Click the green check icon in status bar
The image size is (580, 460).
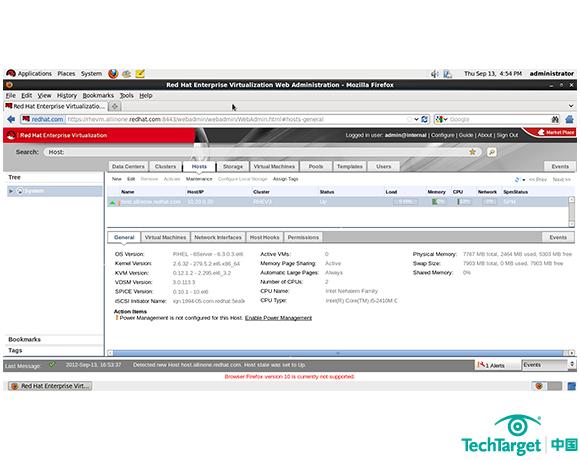tap(52, 364)
